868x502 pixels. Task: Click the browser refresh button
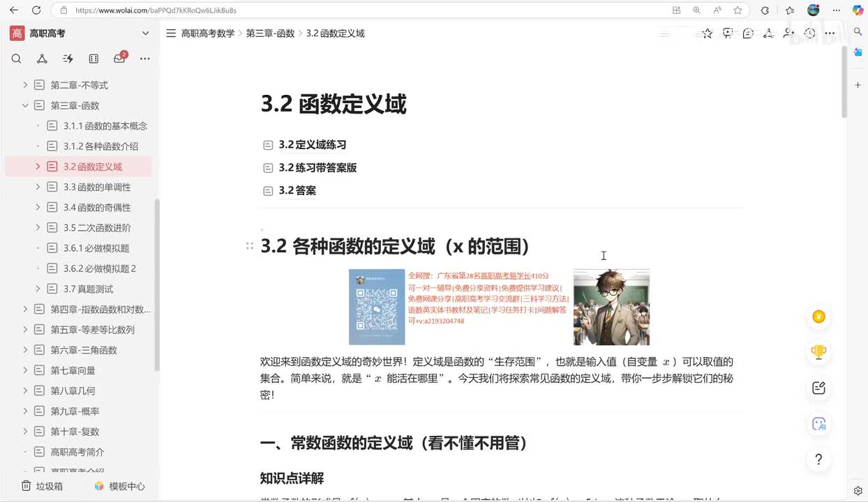point(36,10)
